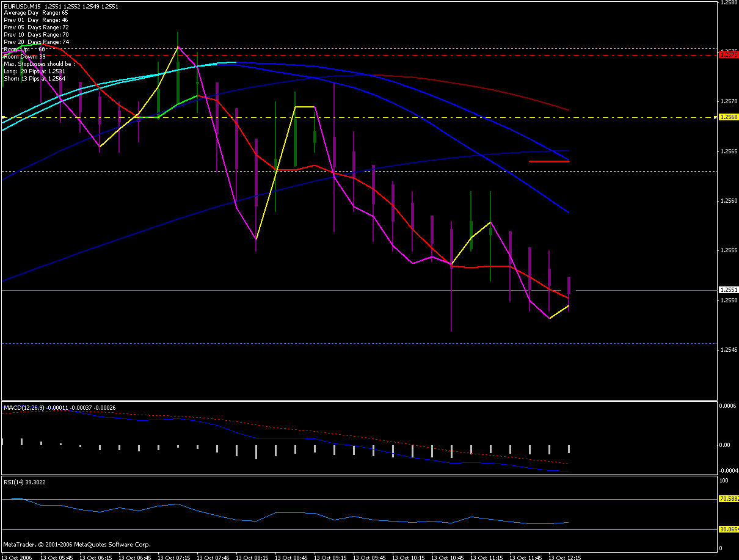739x560 pixels.
Task: Select the RSI 30.0654 lower level tag
Action: (x=729, y=529)
